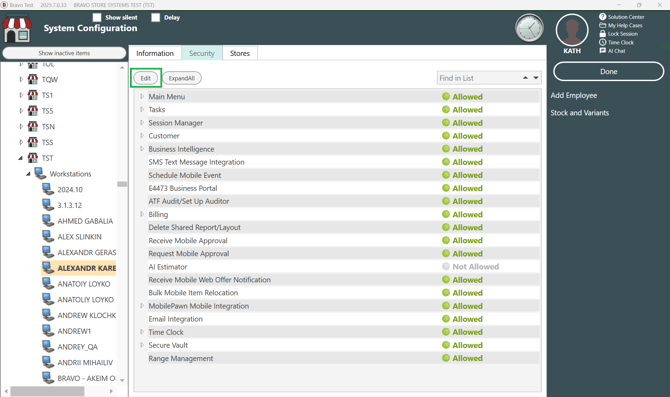Image resolution: width=670 pixels, height=397 pixels.
Task: Switch to the Information tab
Action: tap(155, 53)
